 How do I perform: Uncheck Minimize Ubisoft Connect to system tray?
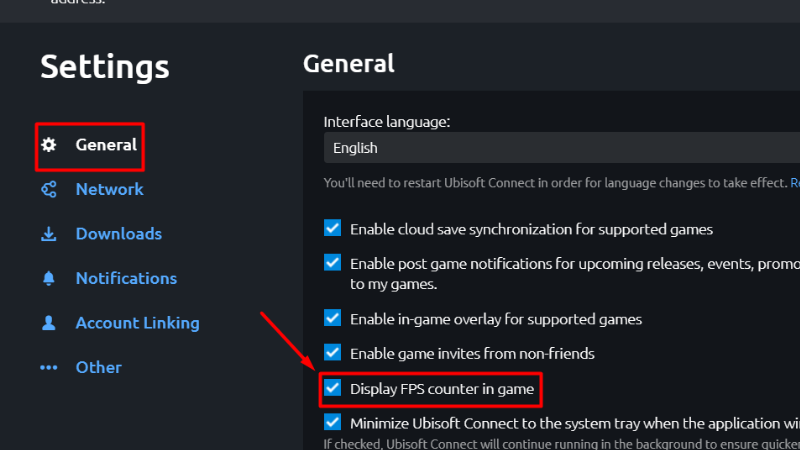[333, 422]
